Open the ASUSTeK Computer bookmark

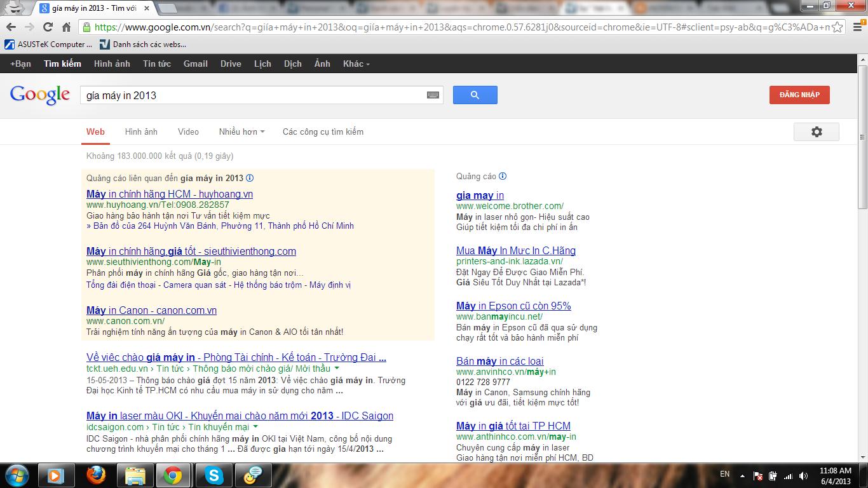[48, 44]
